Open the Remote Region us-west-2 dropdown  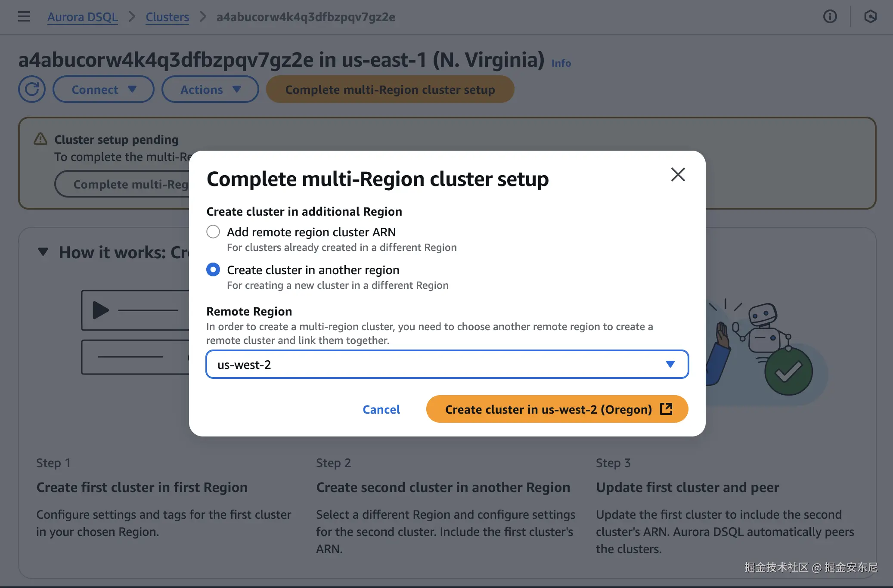[x=447, y=365]
